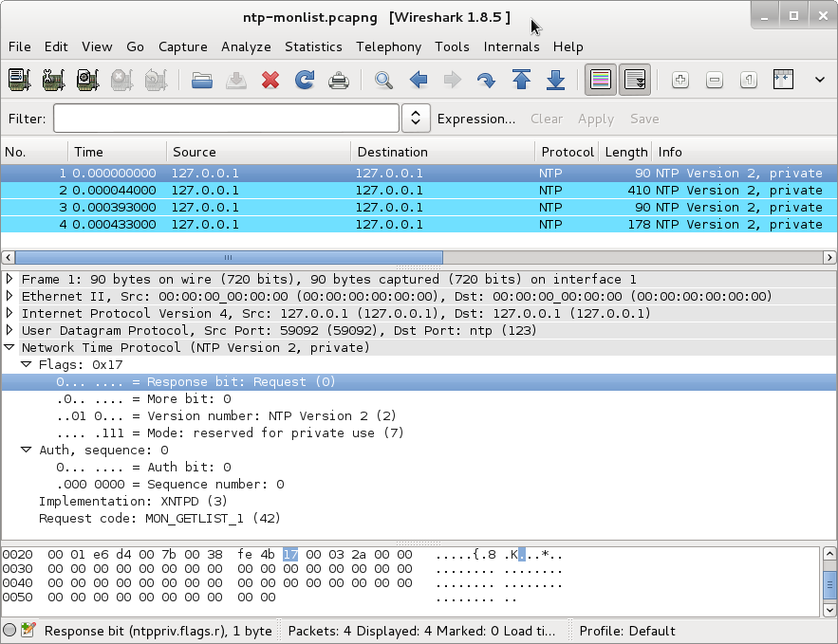Click Profile: Default in status bar
The width and height of the screenshot is (838, 644).
[x=627, y=631]
